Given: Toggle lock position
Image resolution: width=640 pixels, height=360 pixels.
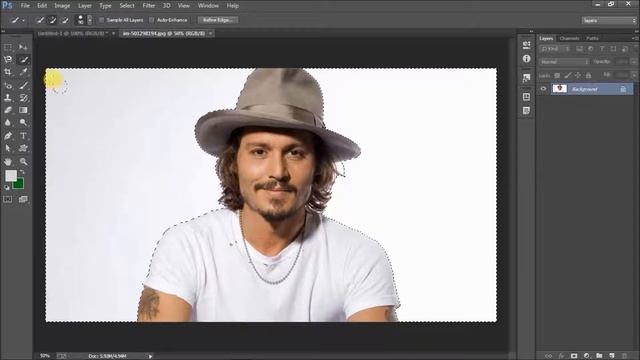Looking at the screenshot, I should 578,76.
